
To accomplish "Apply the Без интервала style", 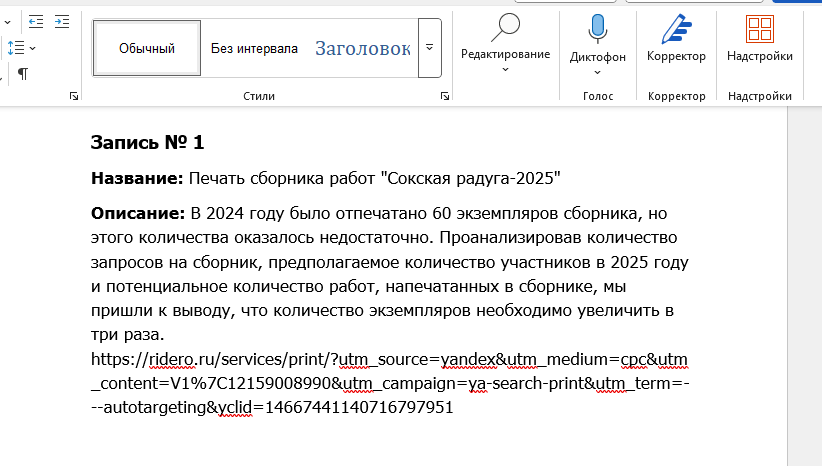I will tap(254, 48).
